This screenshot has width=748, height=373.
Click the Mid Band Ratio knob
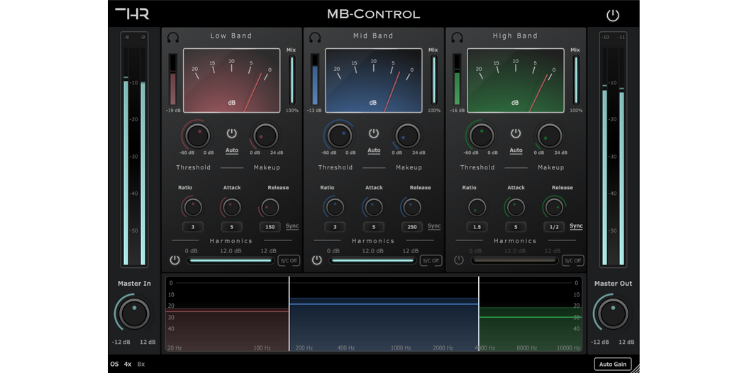click(335, 207)
